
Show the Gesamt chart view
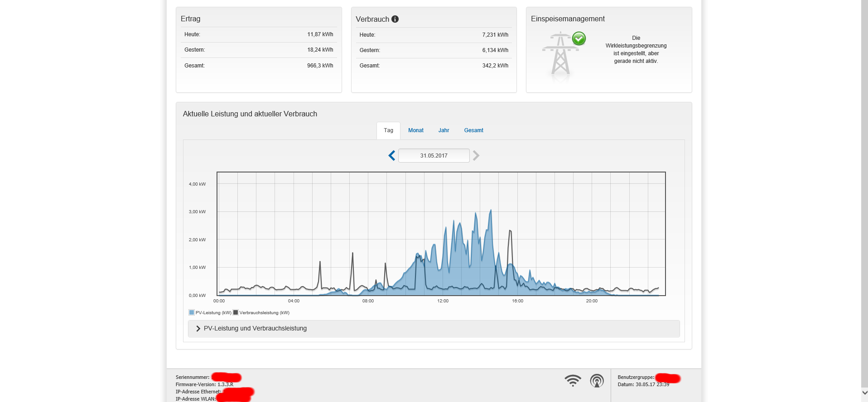(473, 130)
